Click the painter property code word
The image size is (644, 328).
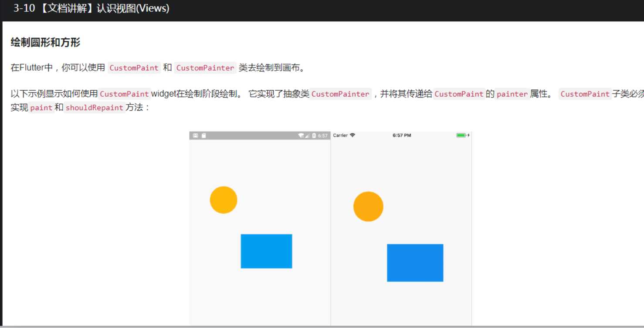click(x=512, y=94)
